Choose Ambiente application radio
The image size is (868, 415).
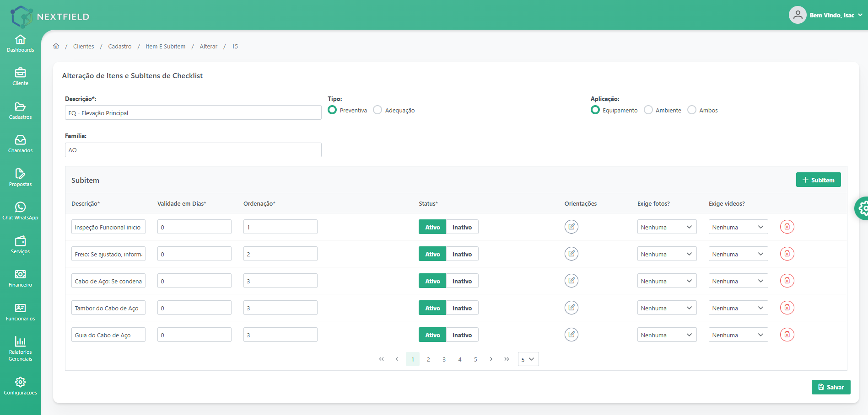(648, 110)
